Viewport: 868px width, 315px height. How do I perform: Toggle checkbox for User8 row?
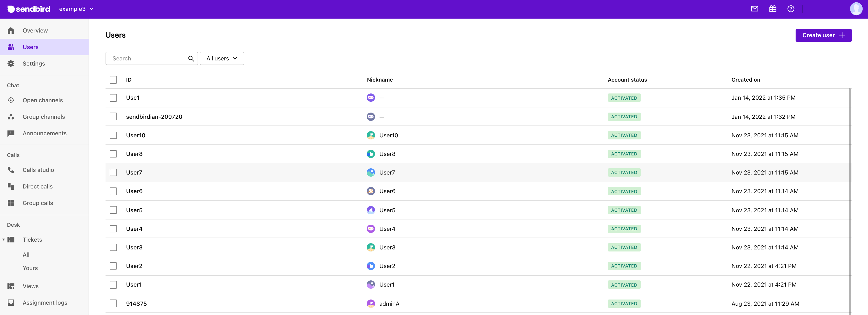[113, 154]
